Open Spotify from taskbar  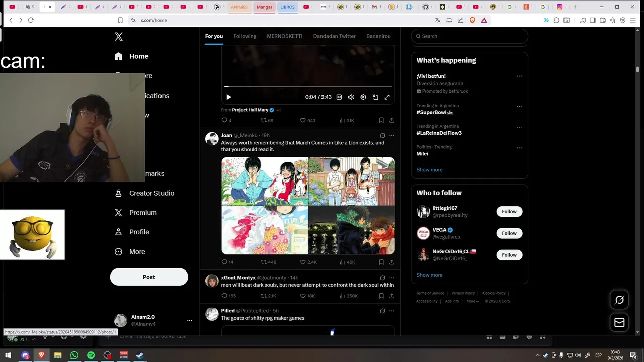coord(91,355)
